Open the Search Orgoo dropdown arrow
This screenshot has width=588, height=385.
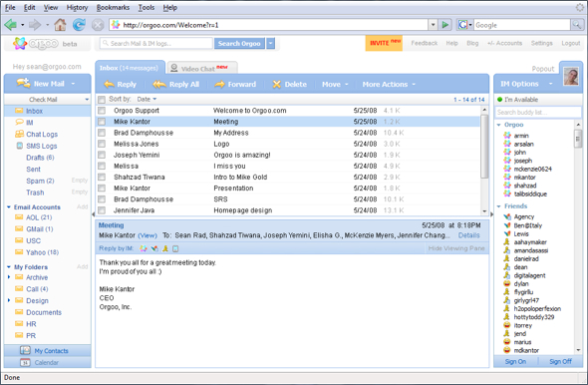click(x=270, y=44)
